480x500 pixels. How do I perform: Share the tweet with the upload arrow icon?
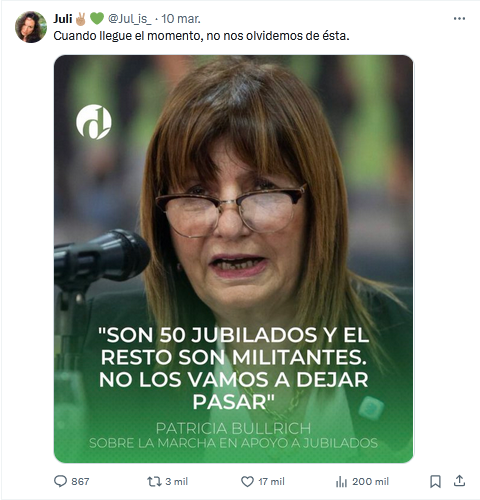click(459, 481)
